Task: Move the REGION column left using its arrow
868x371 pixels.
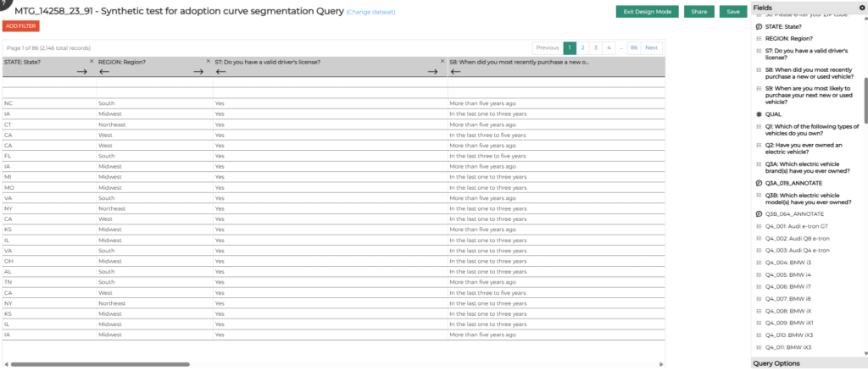Action: tap(104, 72)
